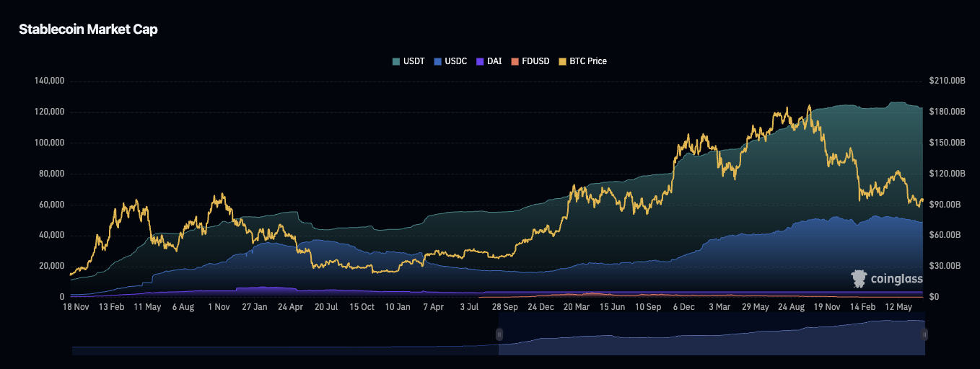Click the 1 Nov date label
The height and width of the screenshot is (369, 980).
219,307
